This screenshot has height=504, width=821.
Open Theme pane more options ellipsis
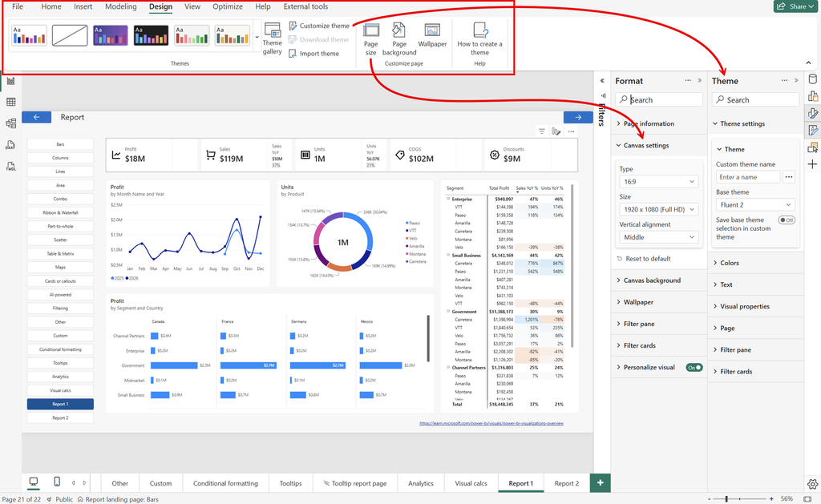(x=784, y=81)
